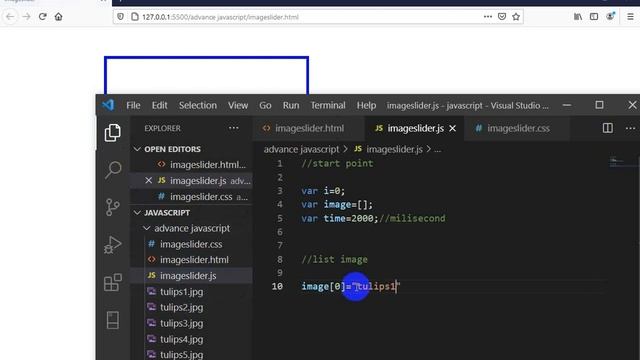
Task: Focus the Firefox address bar URL
Action: point(220,17)
